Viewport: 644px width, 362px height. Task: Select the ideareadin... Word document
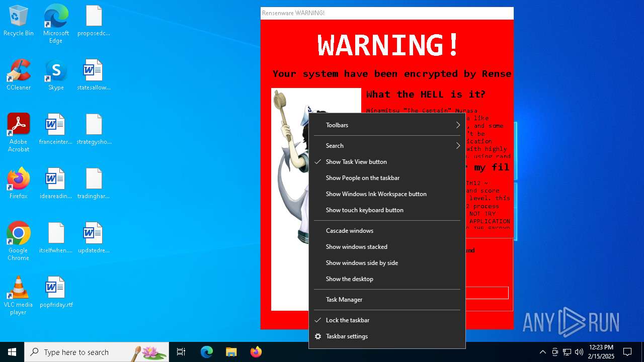click(x=56, y=184)
